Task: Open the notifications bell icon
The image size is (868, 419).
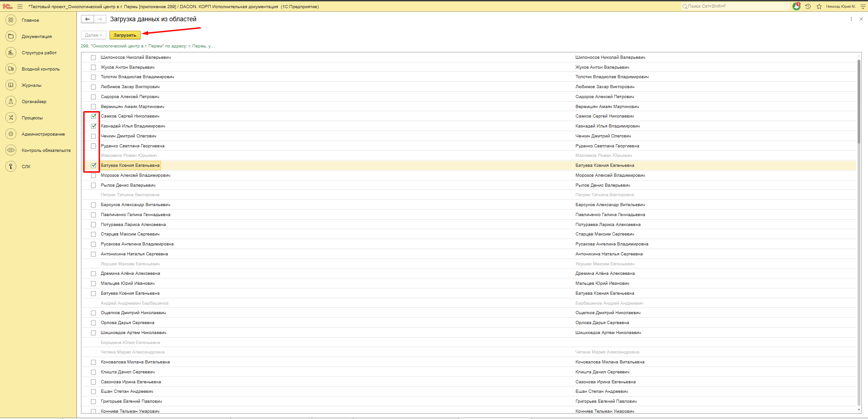Action: pyautogui.click(x=797, y=6)
